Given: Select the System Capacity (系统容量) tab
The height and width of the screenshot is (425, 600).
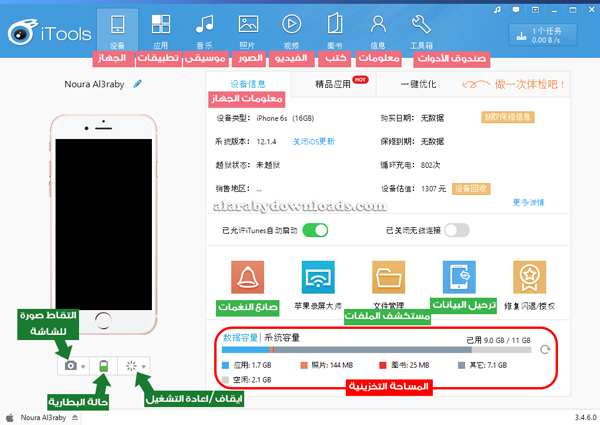Looking at the screenshot, I should tap(282, 337).
